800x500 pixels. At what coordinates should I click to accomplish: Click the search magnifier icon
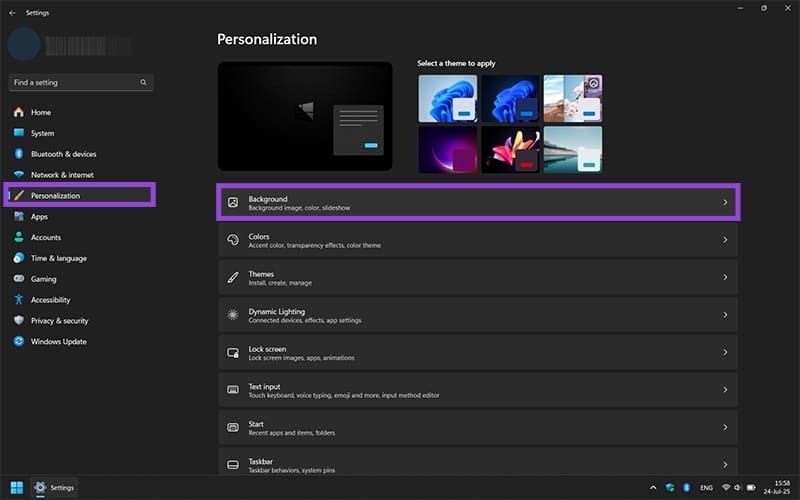[x=143, y=82]
